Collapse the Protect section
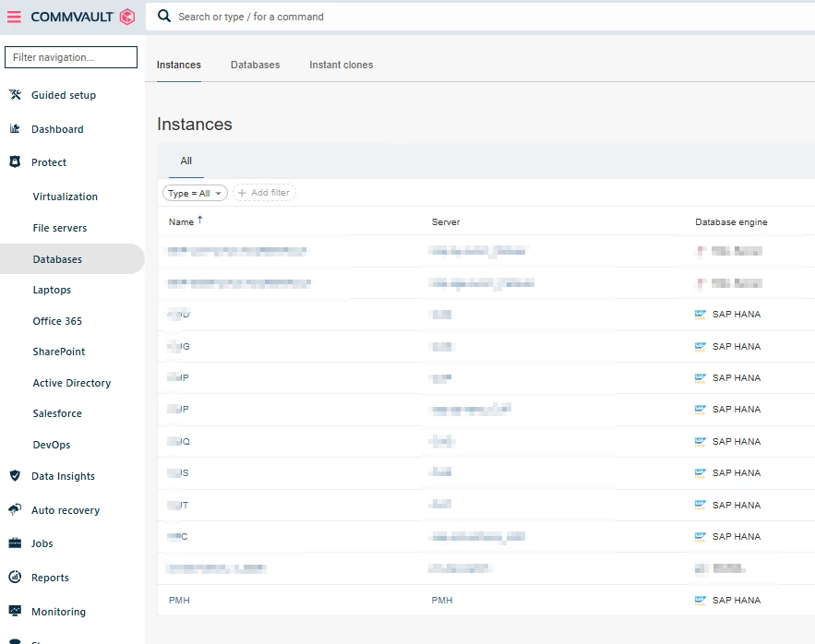815x644 pixels. coord(49,162)
